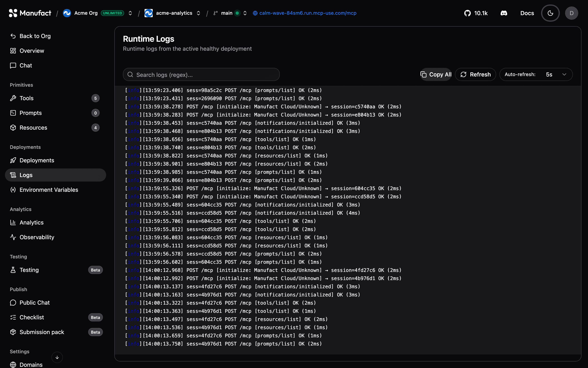Expand the acme-analytics project switcher
588x368 pixels.
pos(198,13)
